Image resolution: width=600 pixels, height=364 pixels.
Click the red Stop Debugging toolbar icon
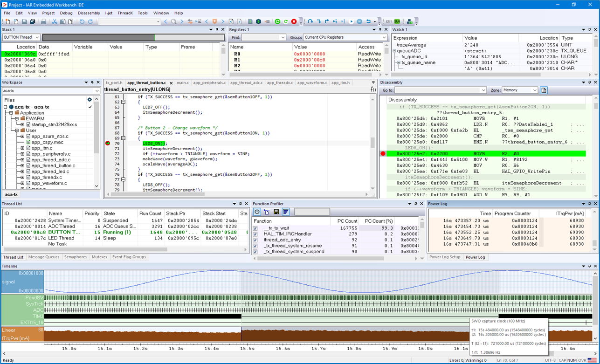pos(294,21)
